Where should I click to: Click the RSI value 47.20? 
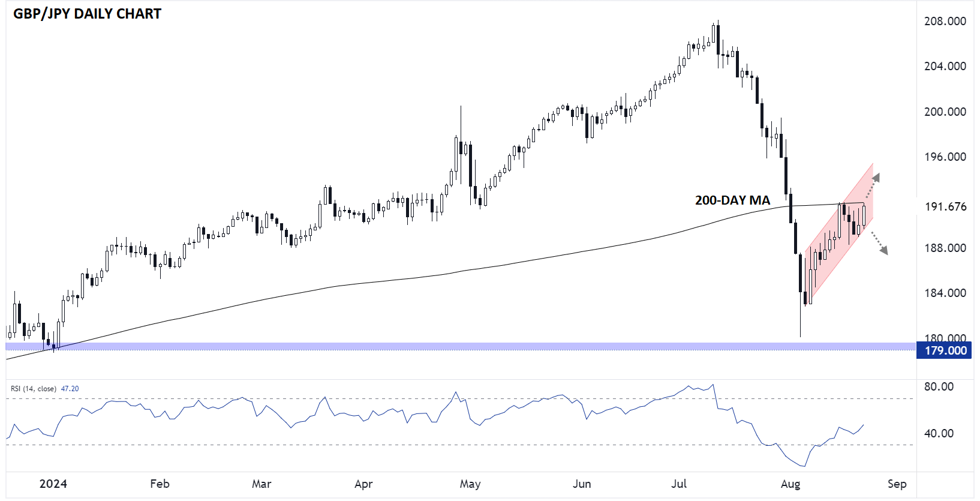(70, 389)
